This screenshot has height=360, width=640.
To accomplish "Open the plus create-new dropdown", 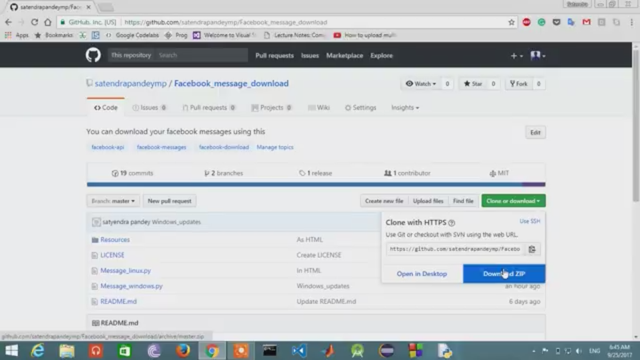I will click(x=516, y=56).
